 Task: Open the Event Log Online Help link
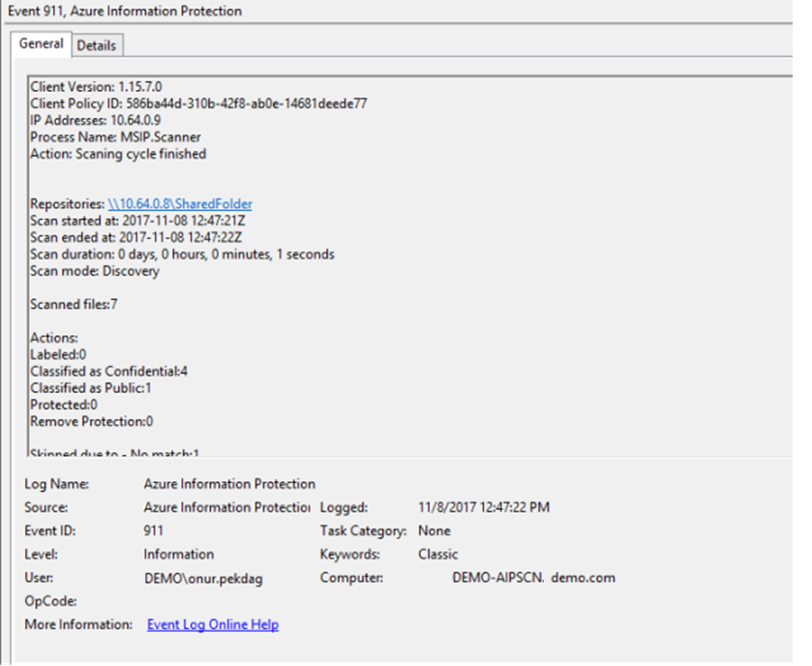coord(213,624)
